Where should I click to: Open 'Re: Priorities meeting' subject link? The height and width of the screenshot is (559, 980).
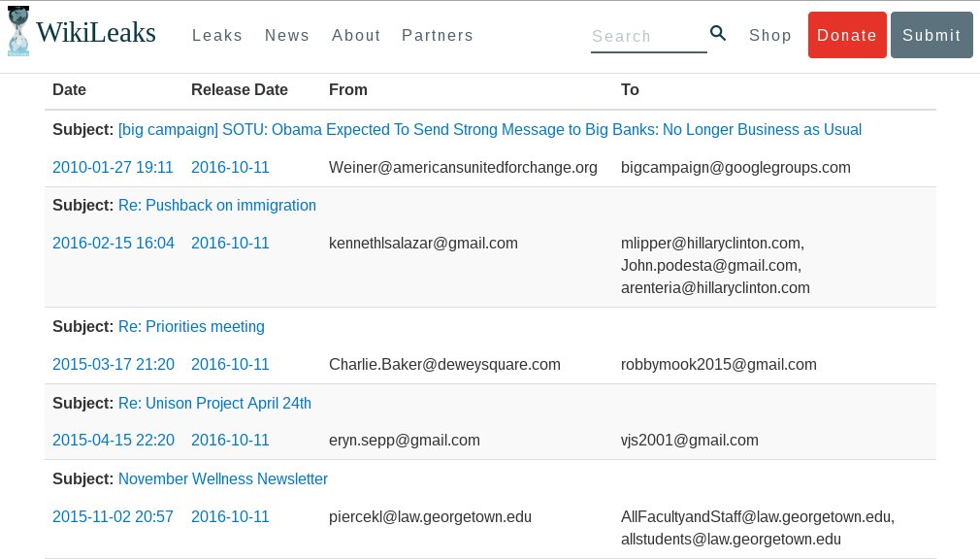click(191, 327)
